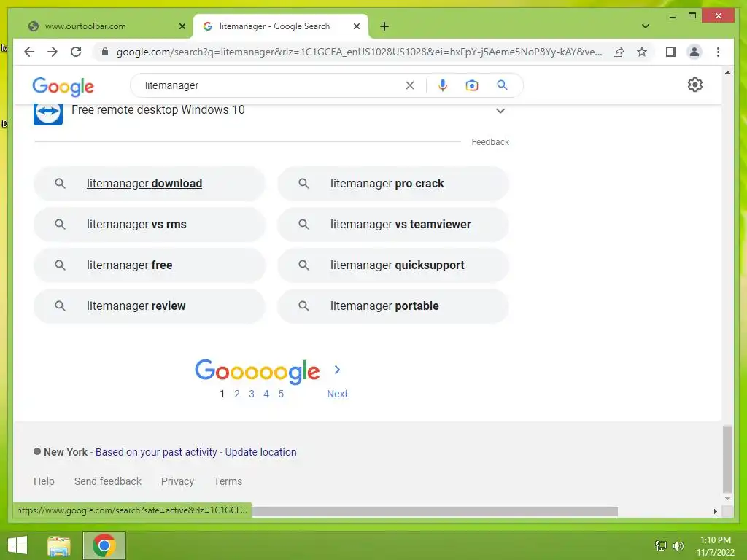Search related: litemanager vs teamviewer
This screenshot has width=747, height=560.
click(393, 225)
